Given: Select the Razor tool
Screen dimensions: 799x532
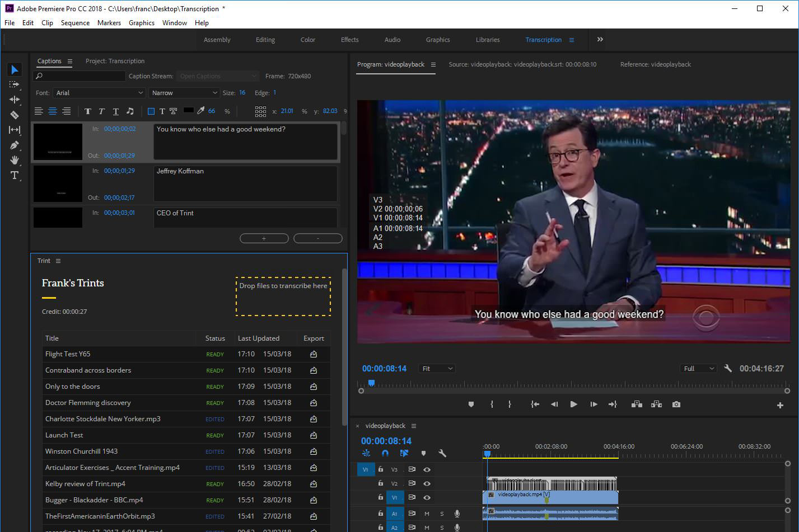Looking at the screenshot, I should 15,115.
